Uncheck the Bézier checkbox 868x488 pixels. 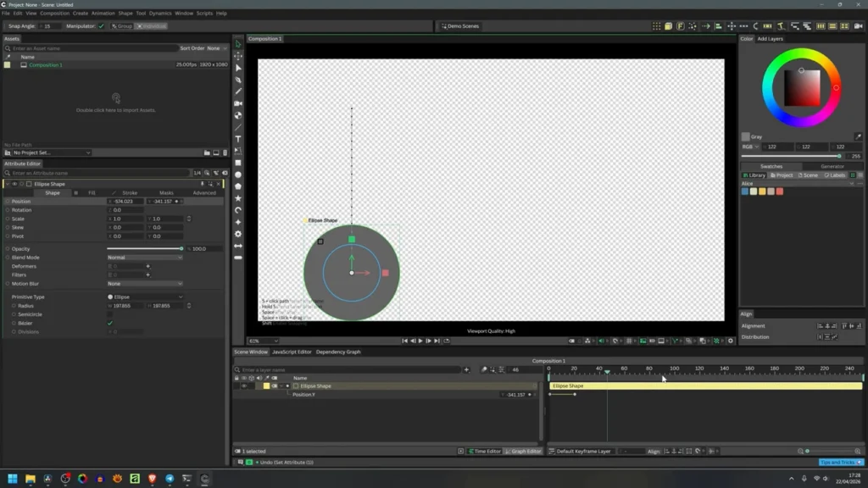pos(109,323)
